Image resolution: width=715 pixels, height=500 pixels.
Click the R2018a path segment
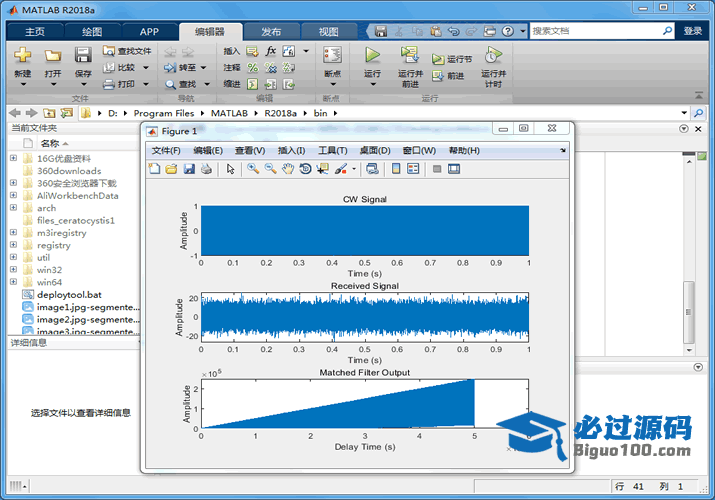[280, 113]
